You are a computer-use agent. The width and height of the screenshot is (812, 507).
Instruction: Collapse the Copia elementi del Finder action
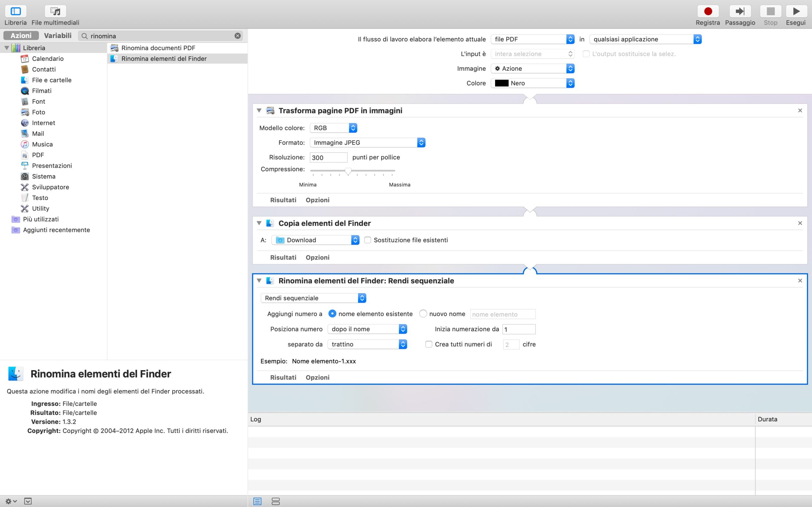pos(259,223)
